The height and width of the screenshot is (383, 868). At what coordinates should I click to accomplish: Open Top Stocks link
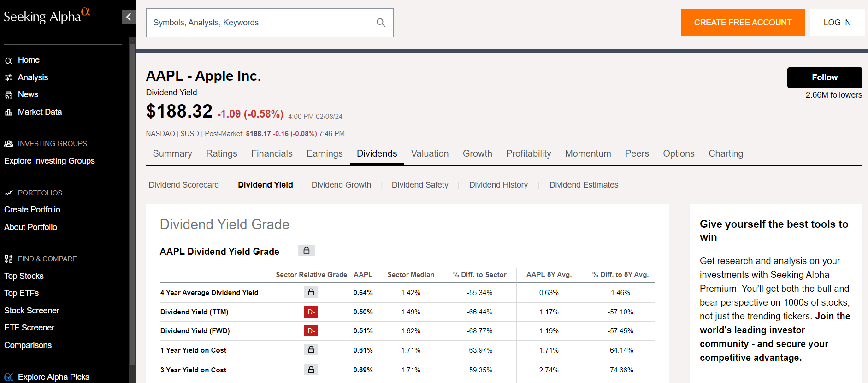coord(24,276)
